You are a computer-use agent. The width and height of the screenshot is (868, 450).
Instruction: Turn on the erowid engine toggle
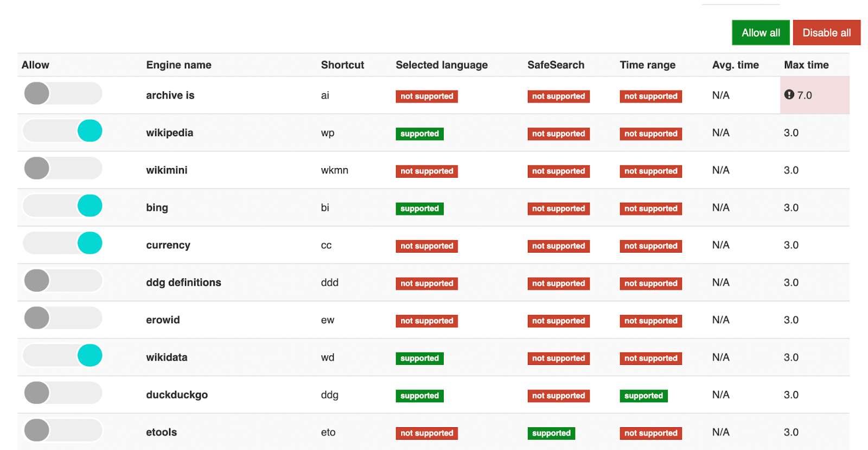(63, 318)
